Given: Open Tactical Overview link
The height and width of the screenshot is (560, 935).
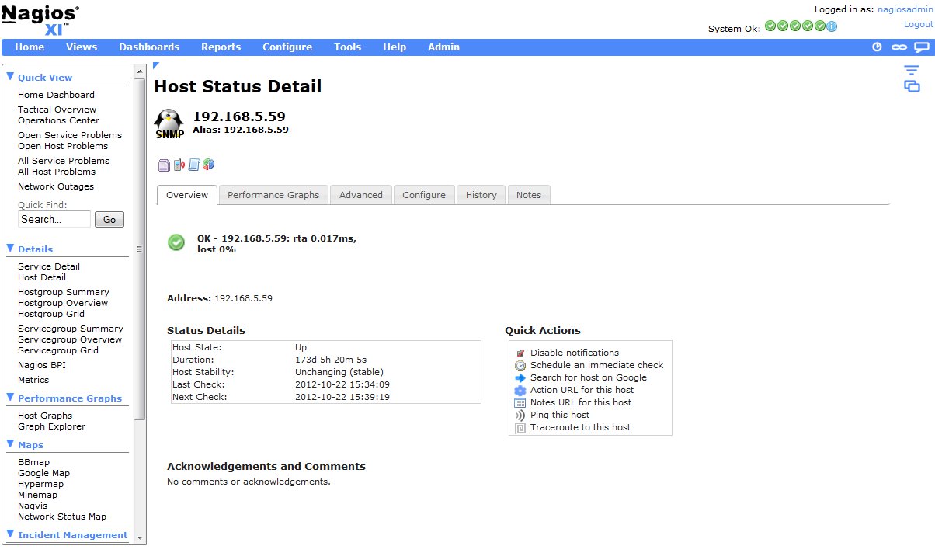Looking at the screenshot, I should click(x=57, y=110).
